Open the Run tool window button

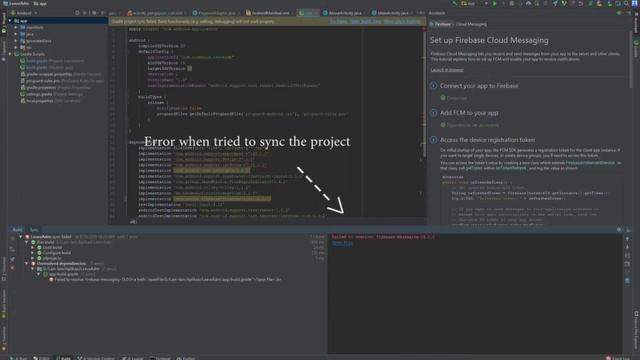(x=19, y=358)
